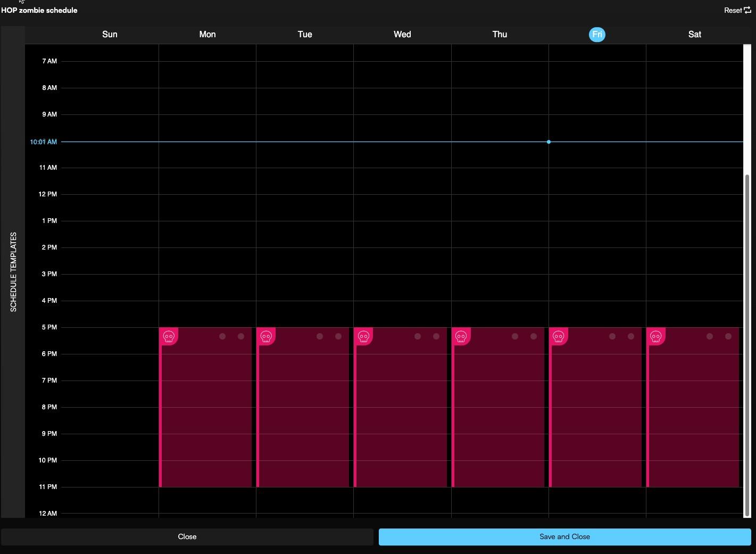This screenshot has width=756, height=554.
Task: Click the 4 PM time label
Action: tap(49, 301)
